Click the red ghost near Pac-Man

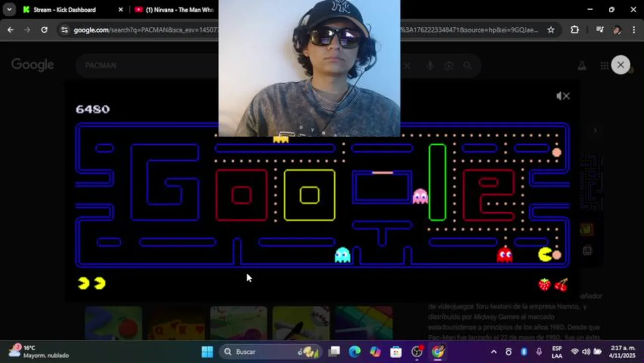coord(504,255)
